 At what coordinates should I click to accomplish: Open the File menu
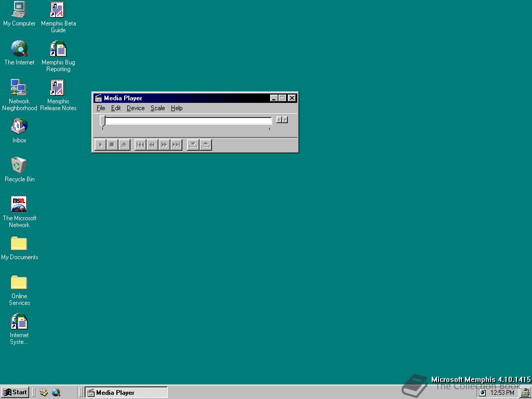pos(101,108)
